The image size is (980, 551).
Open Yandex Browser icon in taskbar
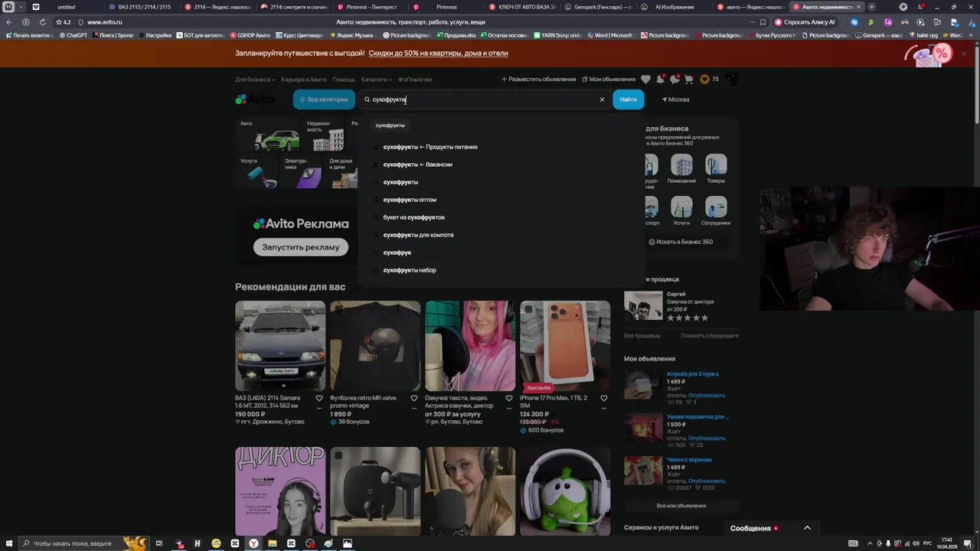[253, 543]
